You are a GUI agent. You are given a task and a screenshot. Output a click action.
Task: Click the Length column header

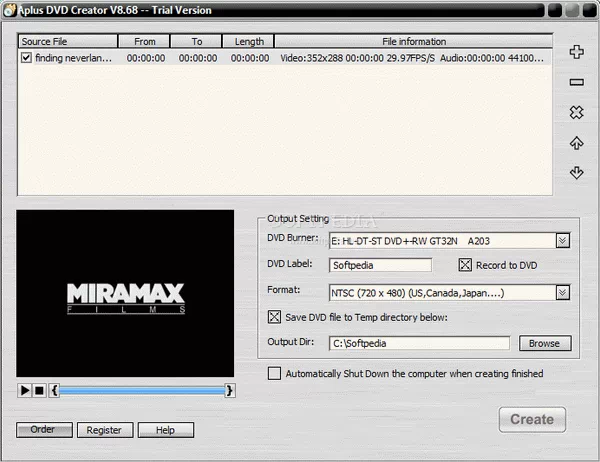(248, 41)
